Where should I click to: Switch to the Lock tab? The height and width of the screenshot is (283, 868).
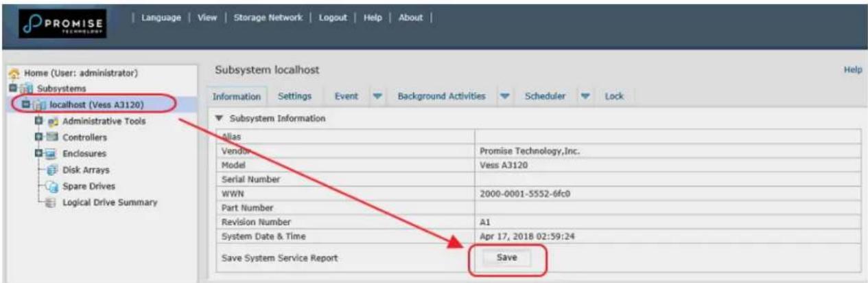point(614,96)
